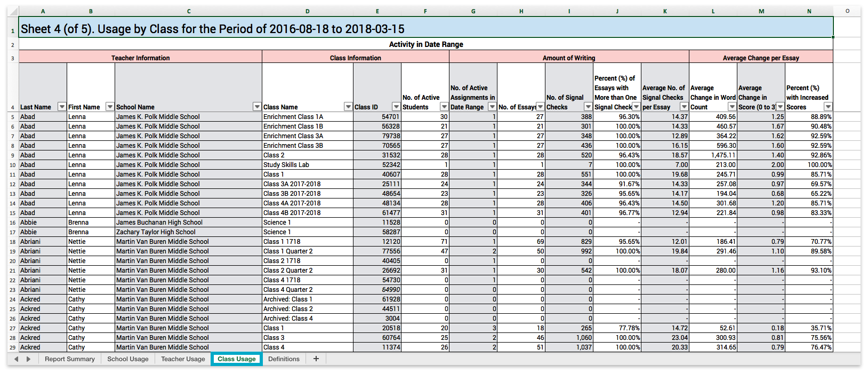Select column N header

(x=809, y=11)
